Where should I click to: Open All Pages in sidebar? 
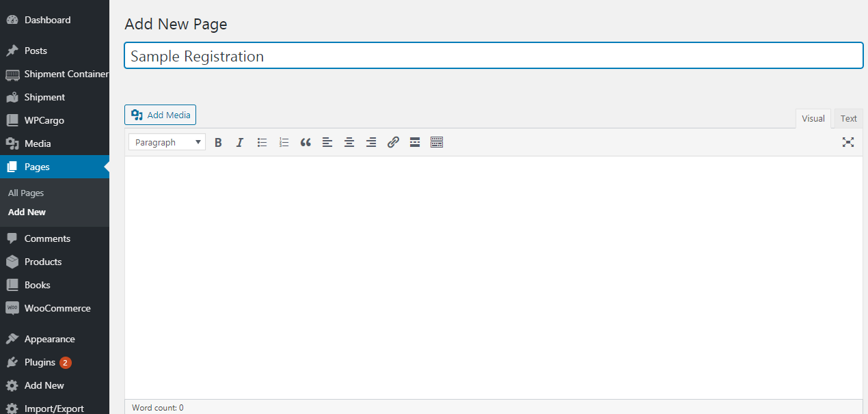26,193
